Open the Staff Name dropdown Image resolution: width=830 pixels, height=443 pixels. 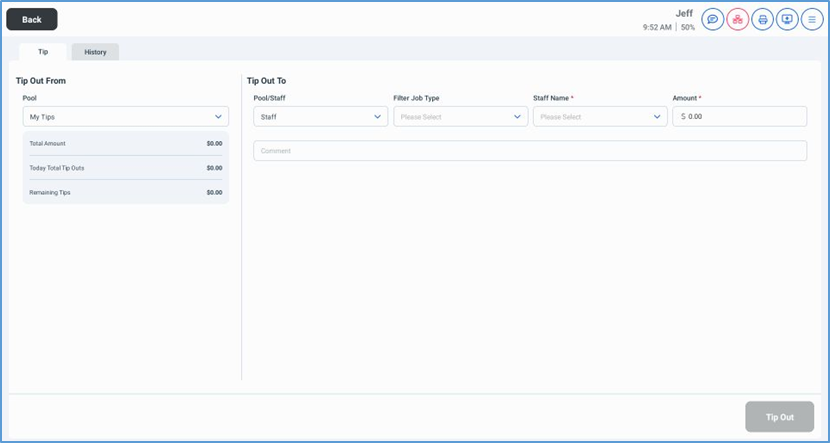point(600,117)
